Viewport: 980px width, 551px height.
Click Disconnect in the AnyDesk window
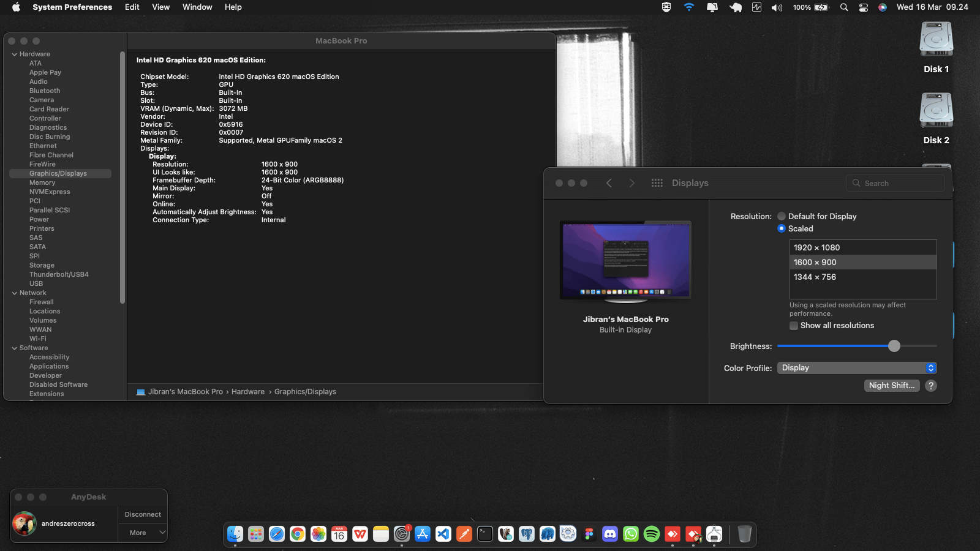click(143, 514)
